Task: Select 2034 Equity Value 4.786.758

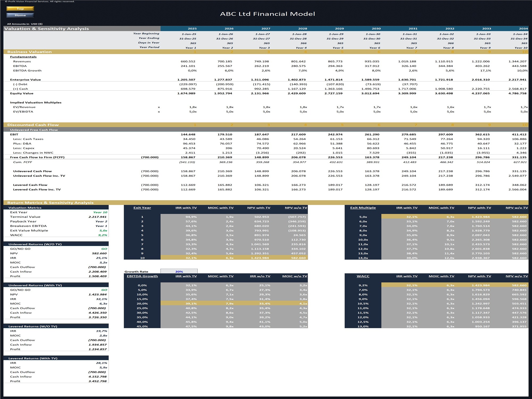Action: (517, 93)
